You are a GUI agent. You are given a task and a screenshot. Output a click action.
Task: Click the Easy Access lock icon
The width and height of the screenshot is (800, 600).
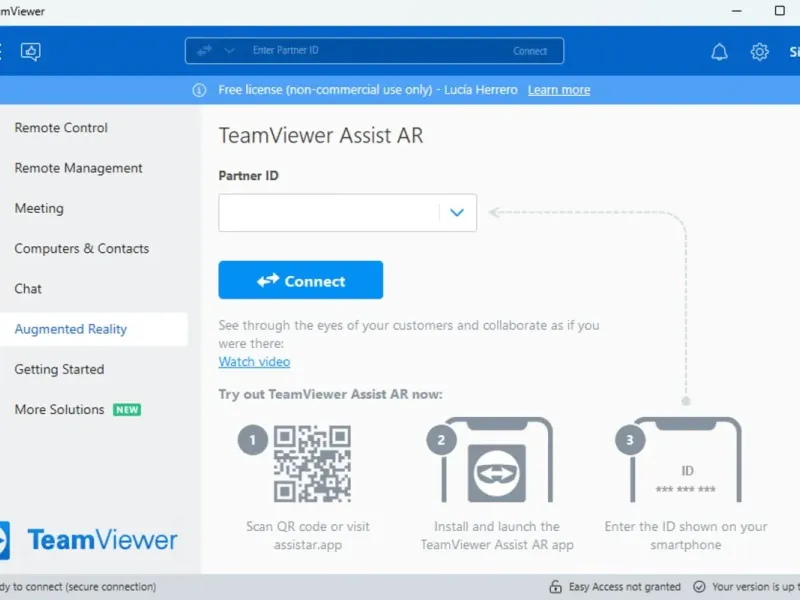555,587
